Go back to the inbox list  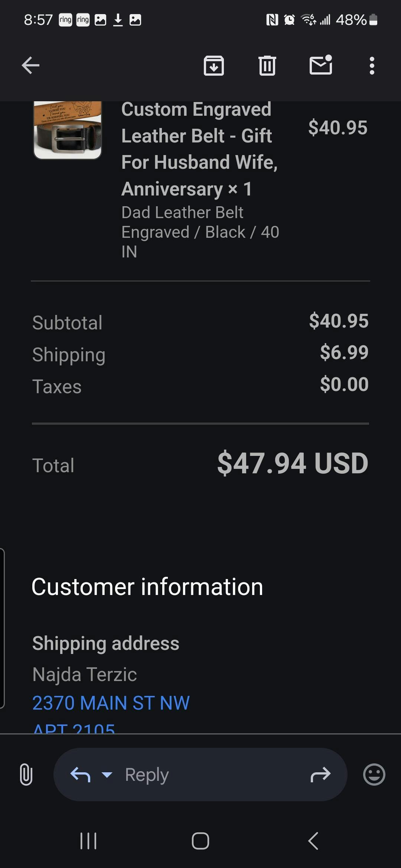30,66
